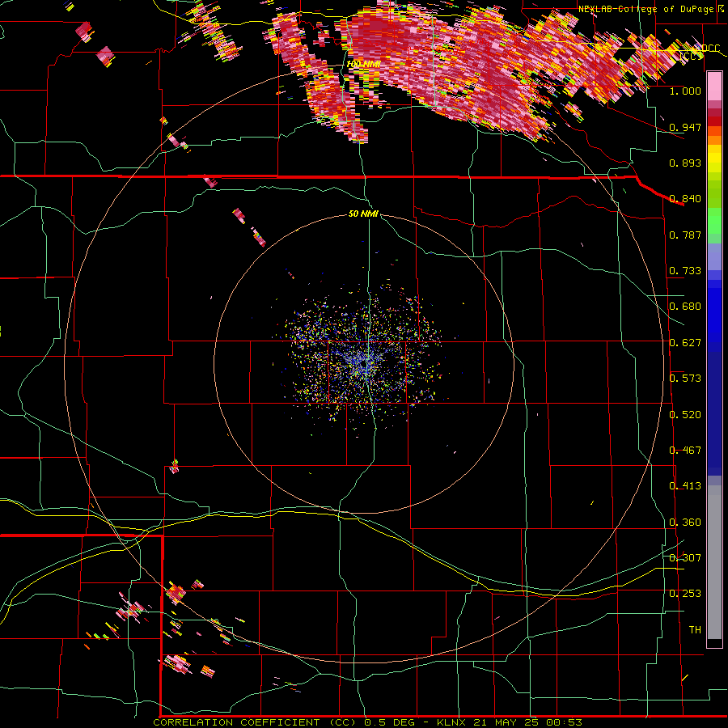The height and width of the screenshot is (728, 728).
Task: Click the 100 NMI range ring label
Action: 363,64
